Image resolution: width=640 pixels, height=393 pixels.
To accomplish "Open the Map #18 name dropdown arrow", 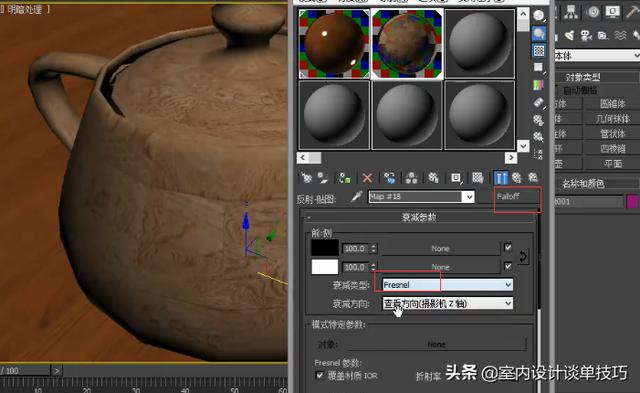I will [469, 197].
